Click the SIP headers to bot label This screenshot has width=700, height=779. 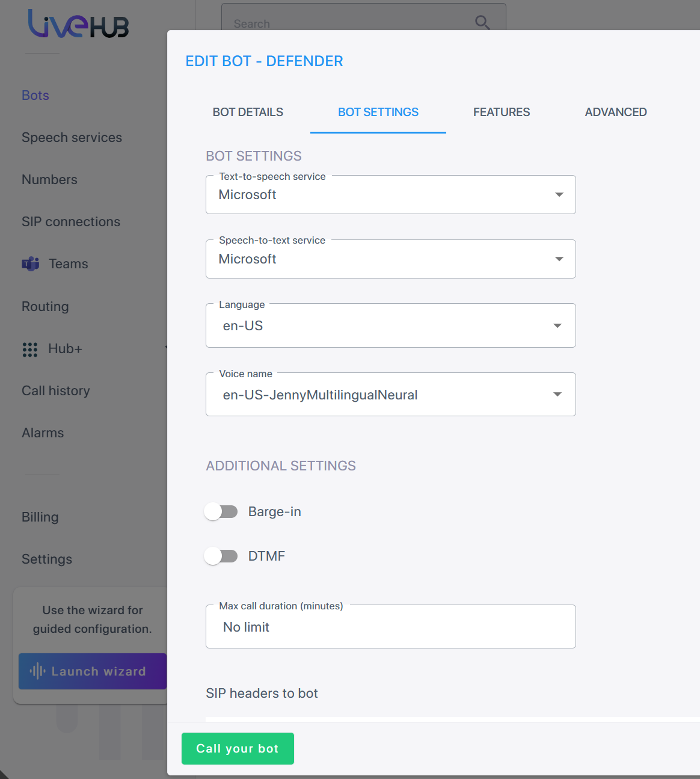coord(262,693)
